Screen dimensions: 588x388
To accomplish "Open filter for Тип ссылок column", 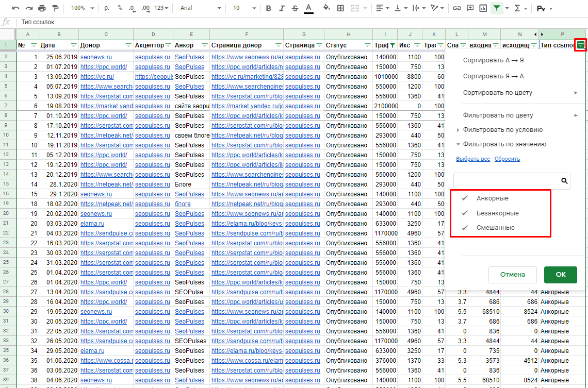I will point(580,45).
